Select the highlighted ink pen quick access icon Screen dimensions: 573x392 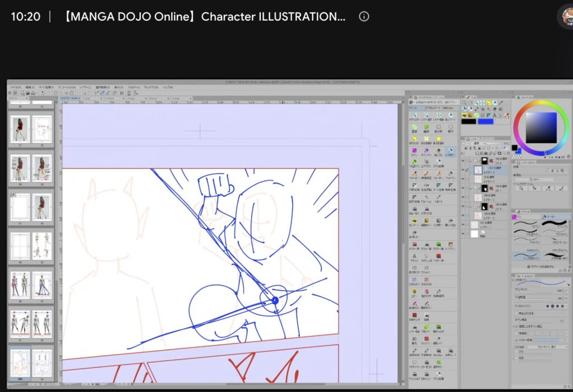coord(450,151)
